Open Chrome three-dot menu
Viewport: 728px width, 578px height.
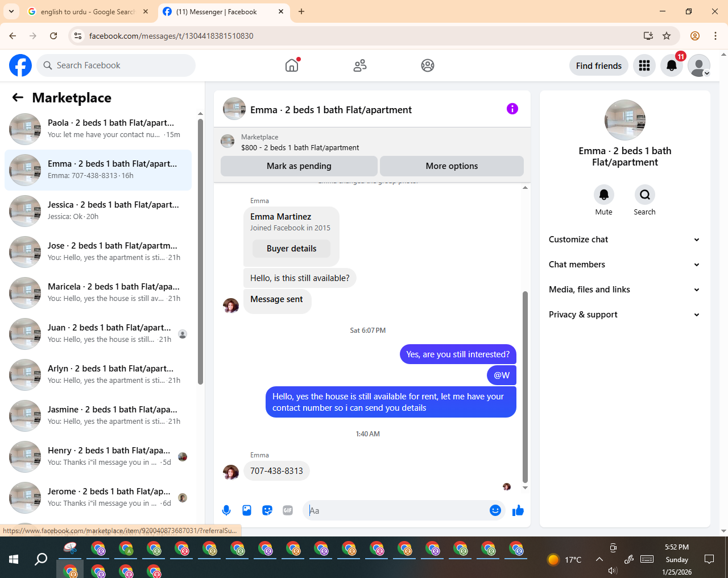(715, 36)
